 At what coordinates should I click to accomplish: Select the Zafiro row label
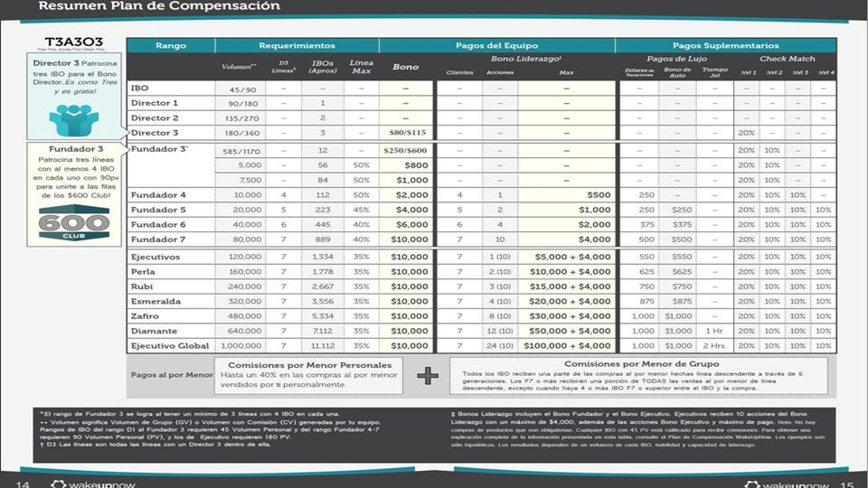point(145,316)
